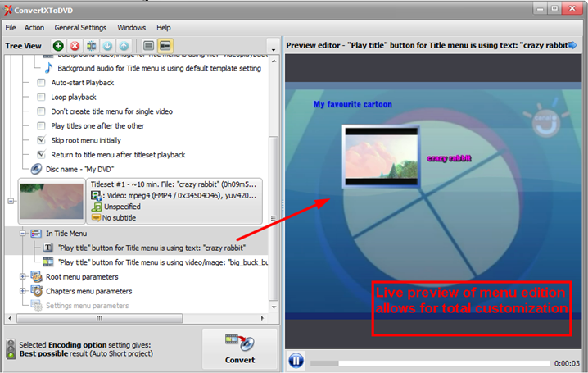
Task: Click the move up arrow icon
Action: tap(124, 46)
